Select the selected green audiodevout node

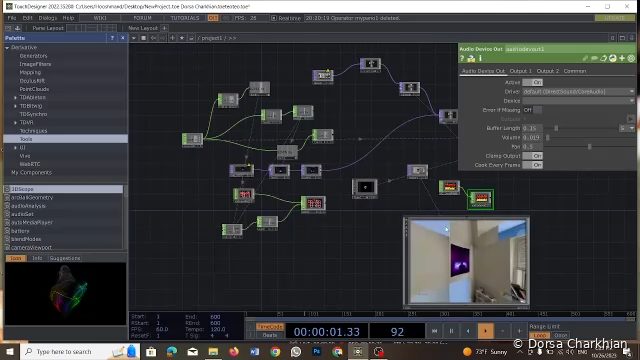click(x=480, y=199)
